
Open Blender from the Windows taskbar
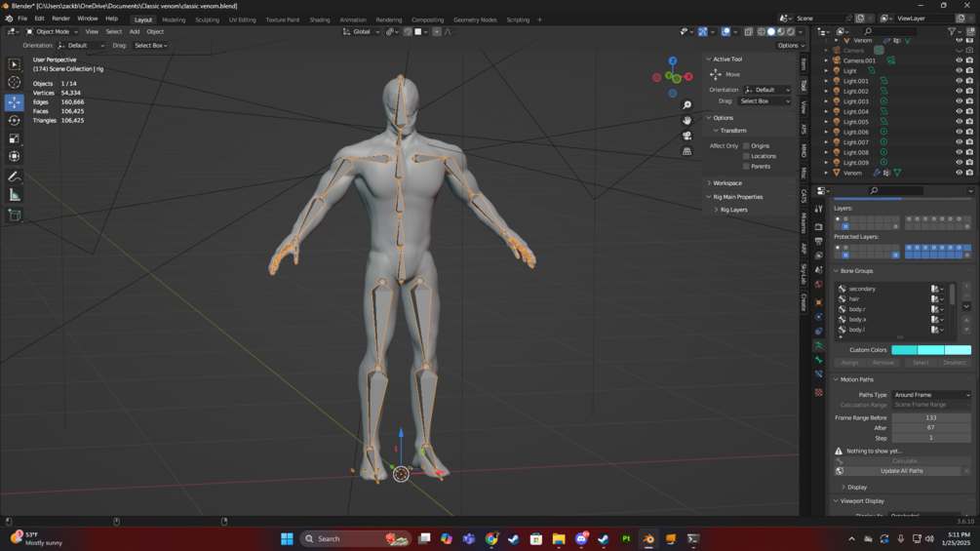coord(648,538)
